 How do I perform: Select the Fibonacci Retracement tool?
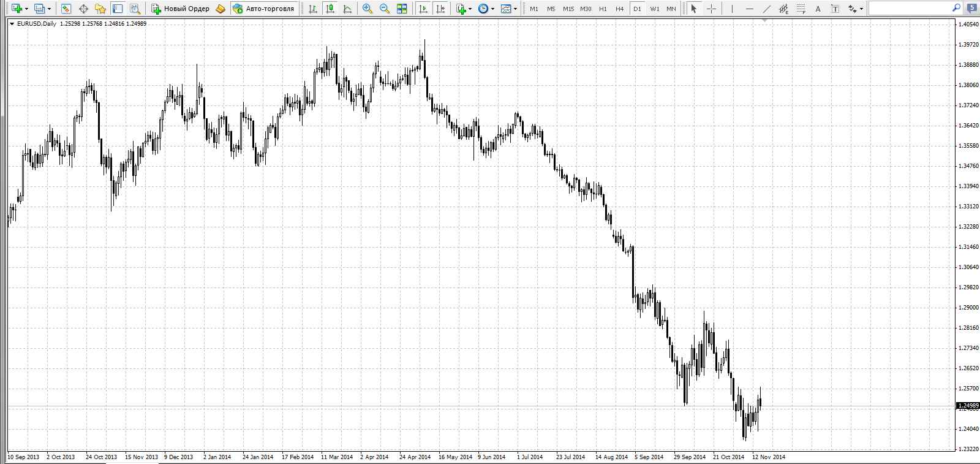pos(801,9)
